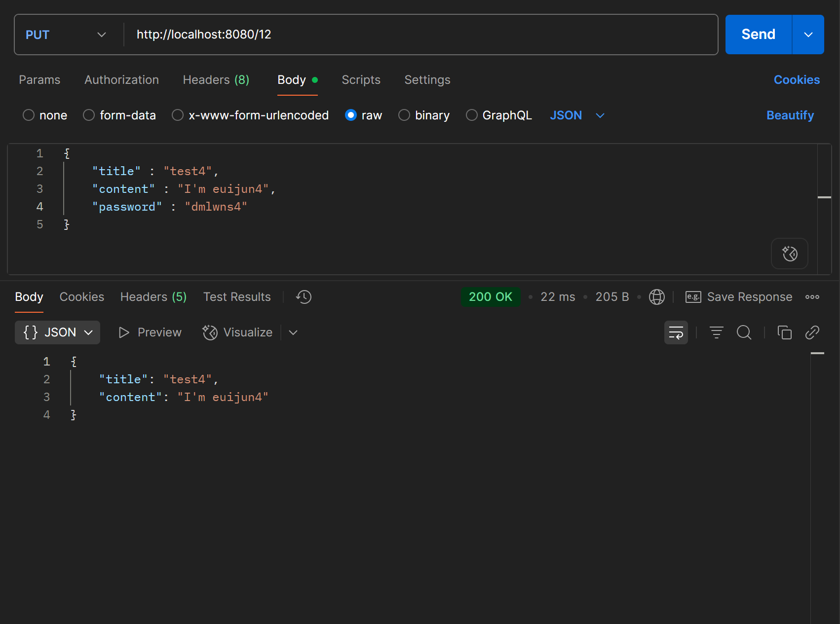Select the response Body tab

(x=29, y=297)
